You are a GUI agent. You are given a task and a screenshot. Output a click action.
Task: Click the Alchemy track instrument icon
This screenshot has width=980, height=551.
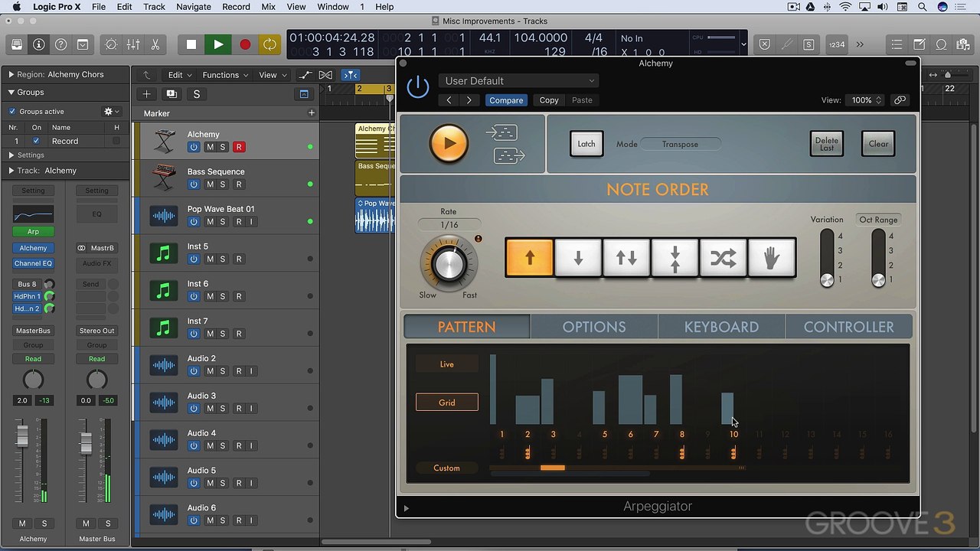click(x=164, y=141)
